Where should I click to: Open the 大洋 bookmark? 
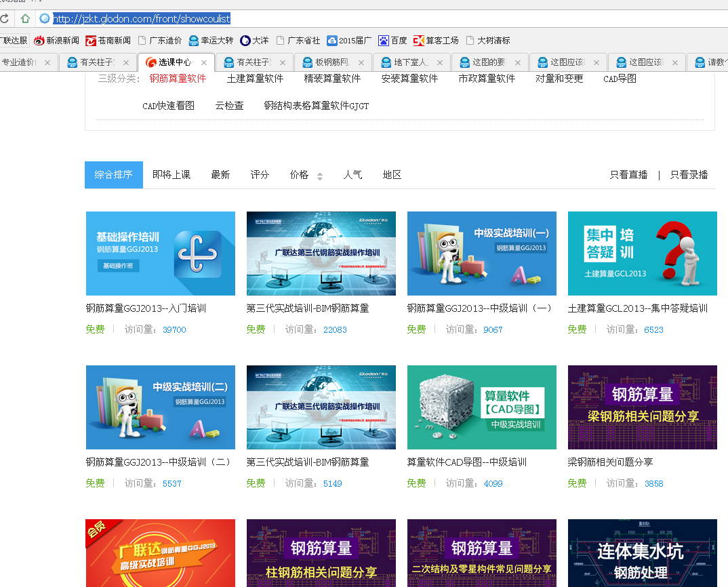pos(254,41)
